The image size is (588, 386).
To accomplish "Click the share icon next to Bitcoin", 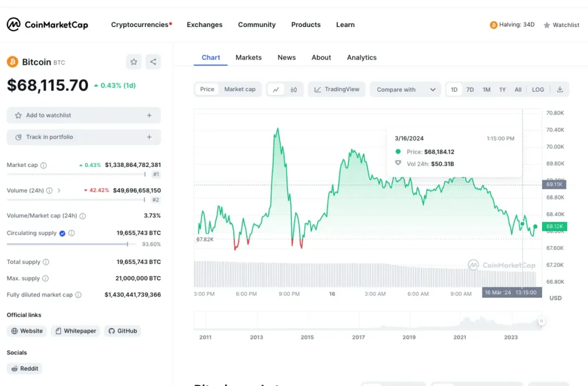I will coord(153,62).
